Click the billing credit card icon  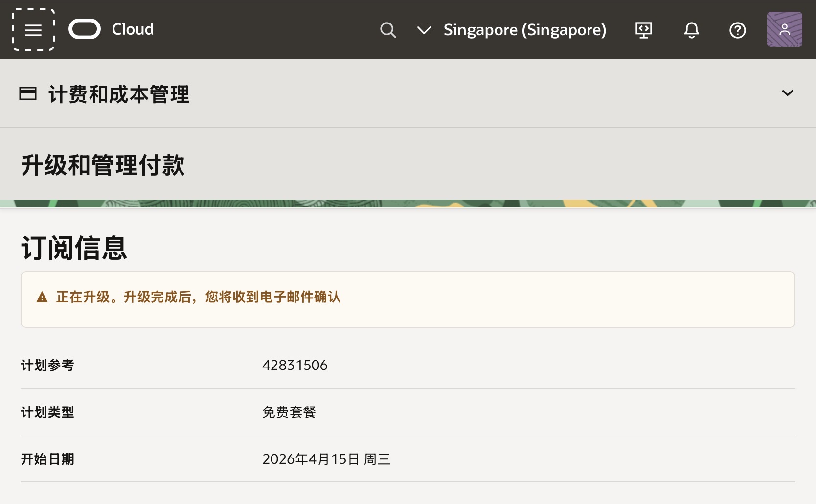tap(28, 93)
